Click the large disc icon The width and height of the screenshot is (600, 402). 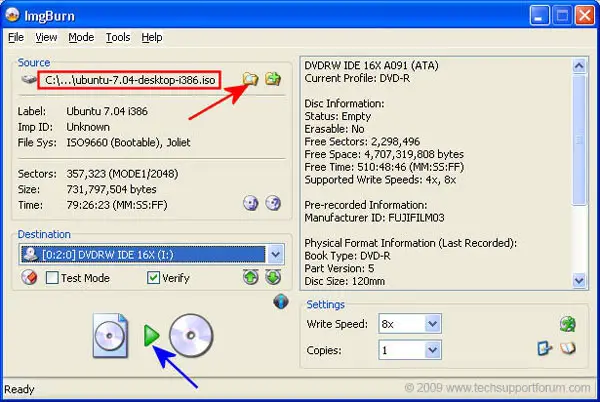click(191, 335)
